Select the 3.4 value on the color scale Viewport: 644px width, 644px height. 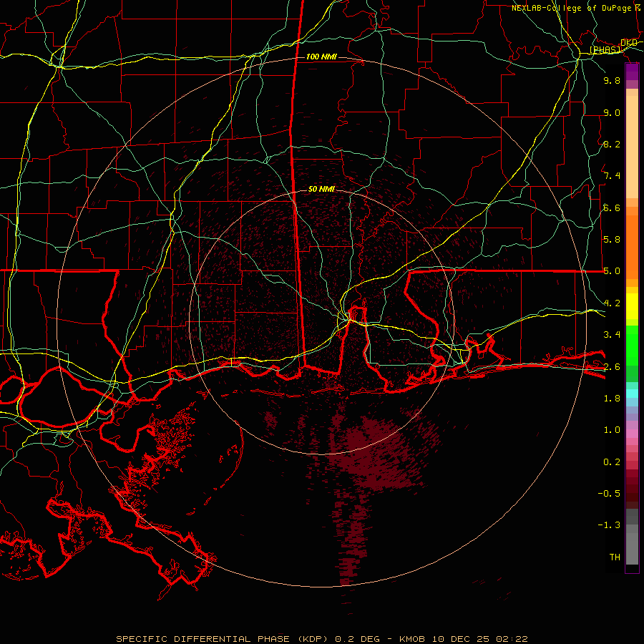point(612,335)
